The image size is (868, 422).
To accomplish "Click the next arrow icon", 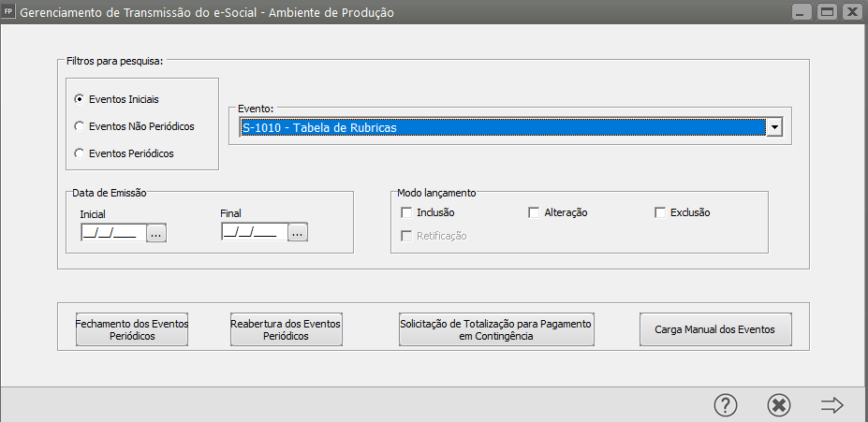I will tap(831, 404).
